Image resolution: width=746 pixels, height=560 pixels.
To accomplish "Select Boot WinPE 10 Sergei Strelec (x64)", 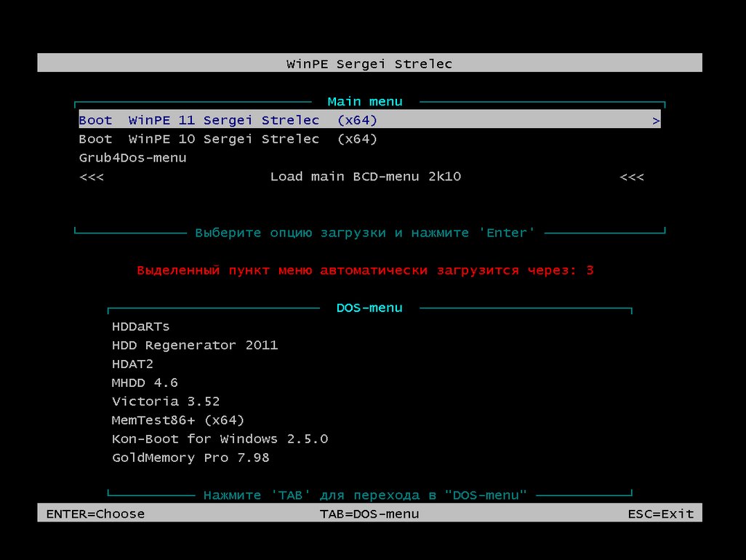I will (228, 139).
